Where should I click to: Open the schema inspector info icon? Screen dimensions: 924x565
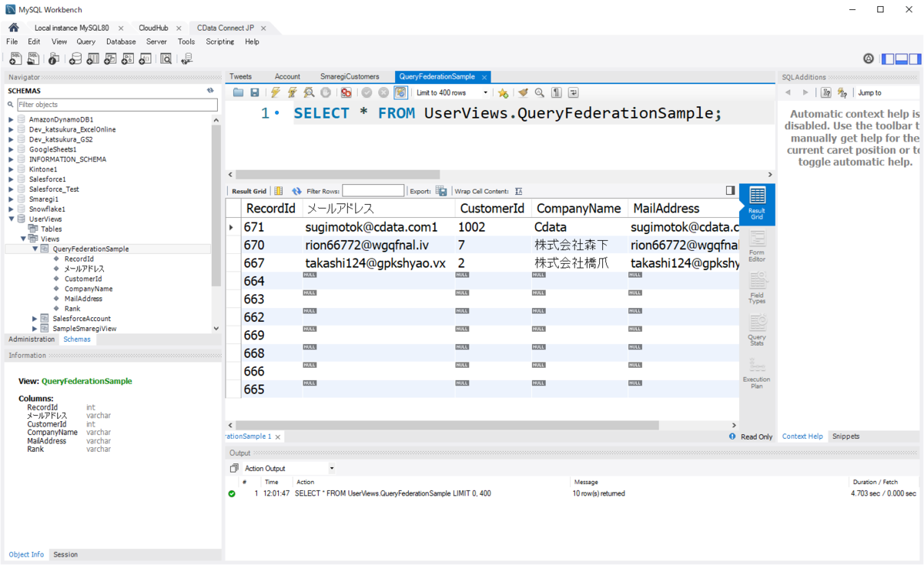53,59
